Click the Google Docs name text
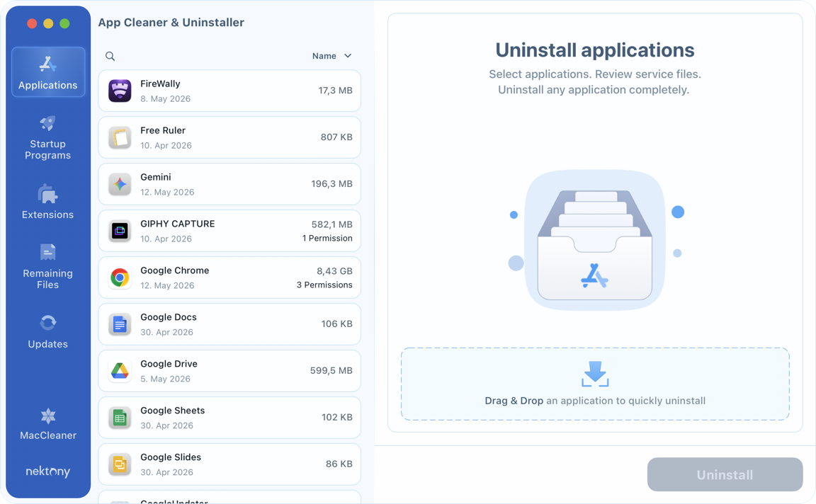 pyautogui.click(x=169, y=317)
